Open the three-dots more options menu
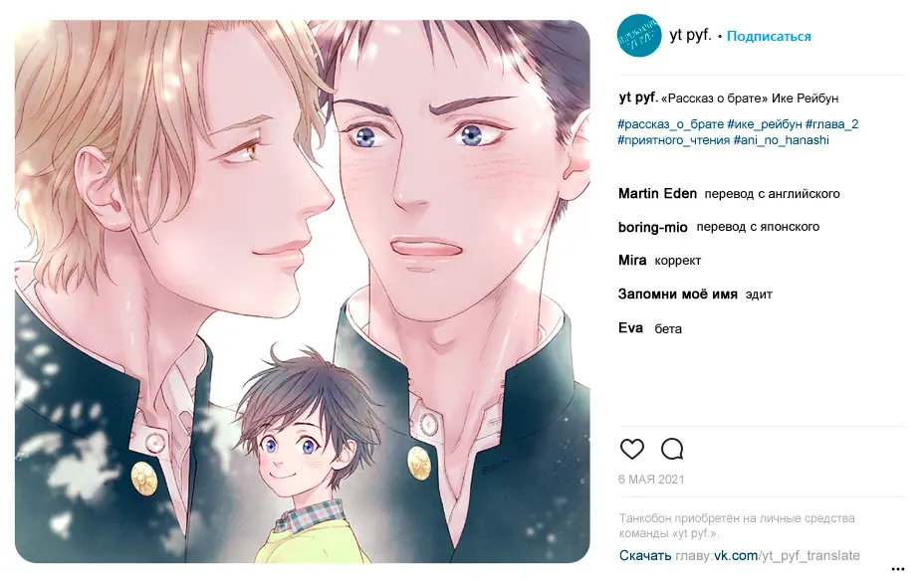This screenshot has width=924, height=586. [897, 569]
